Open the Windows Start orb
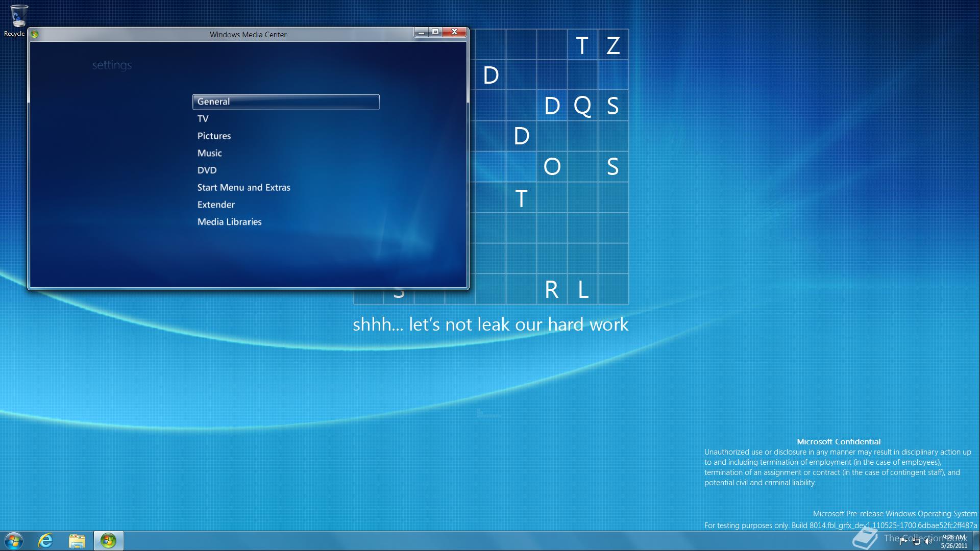 pos(14,541)
